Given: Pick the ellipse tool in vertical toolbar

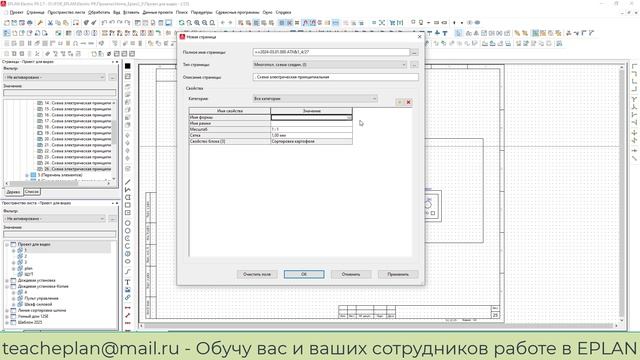Looking at the screenshot, I should click(x=128, y=261).
